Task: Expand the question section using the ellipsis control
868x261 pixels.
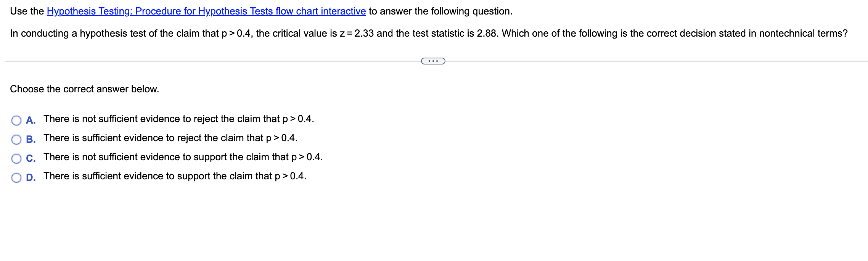Action: (433, 60)
